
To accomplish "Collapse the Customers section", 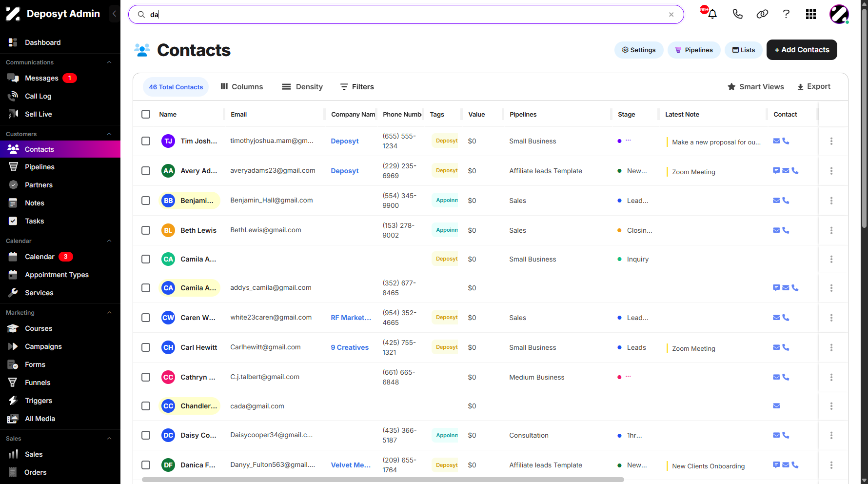I will tap(109, 134).
